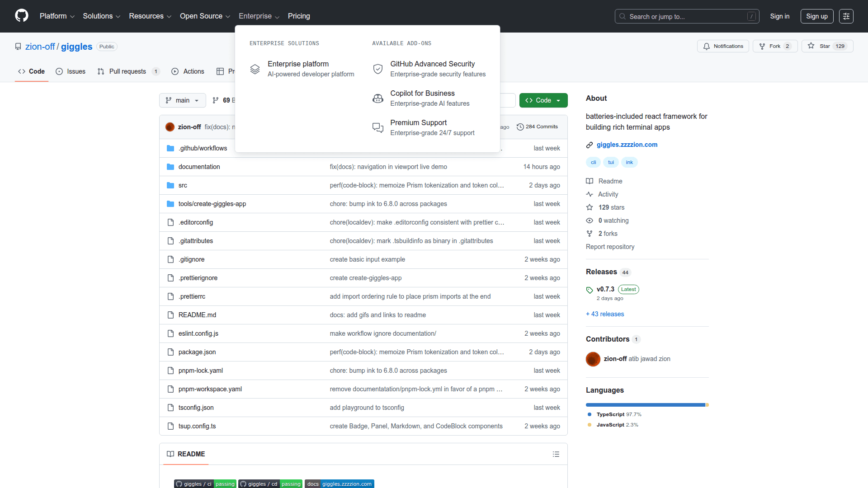Click the v0.7.3 release tag icon
868x488 pixels.
point(590,290)
